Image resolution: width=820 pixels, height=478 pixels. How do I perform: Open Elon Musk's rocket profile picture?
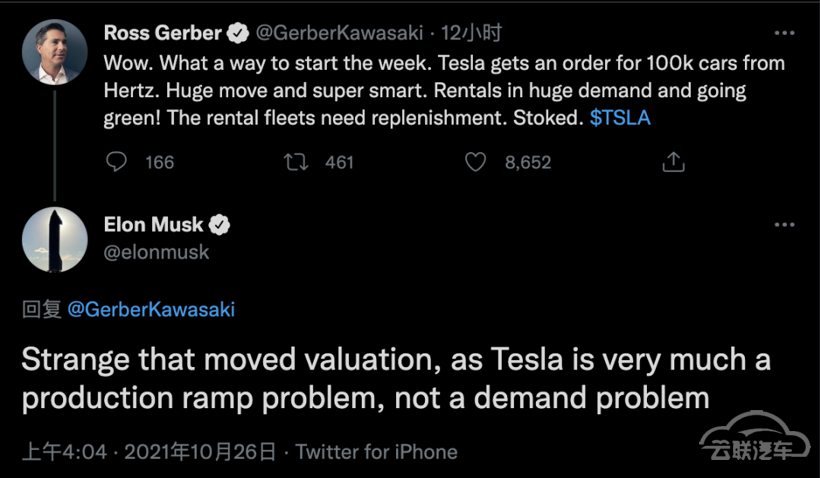[x=55, y=240]
